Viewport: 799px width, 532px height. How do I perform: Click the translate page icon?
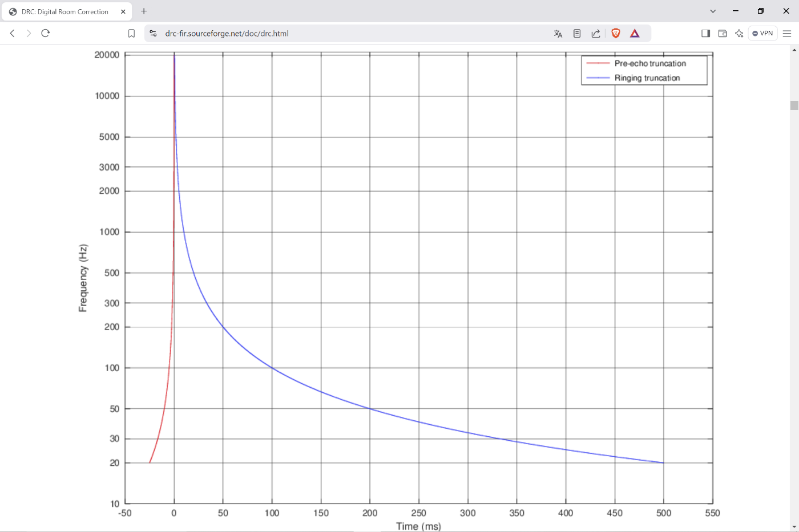click(558, 34)
